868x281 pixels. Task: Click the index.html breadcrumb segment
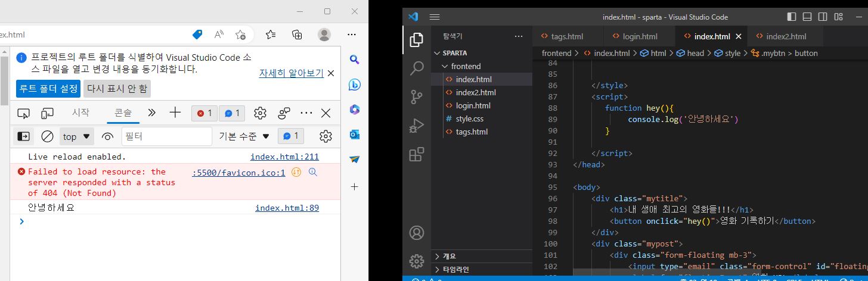point(606,53)
